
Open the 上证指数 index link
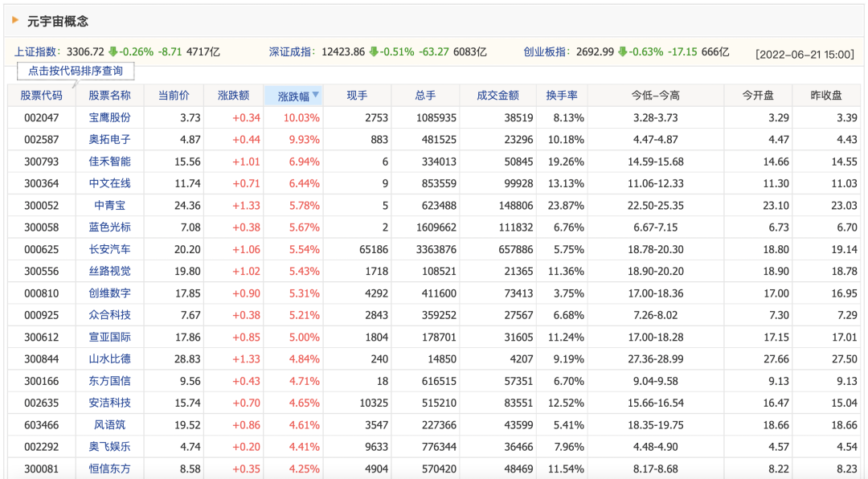35,52
